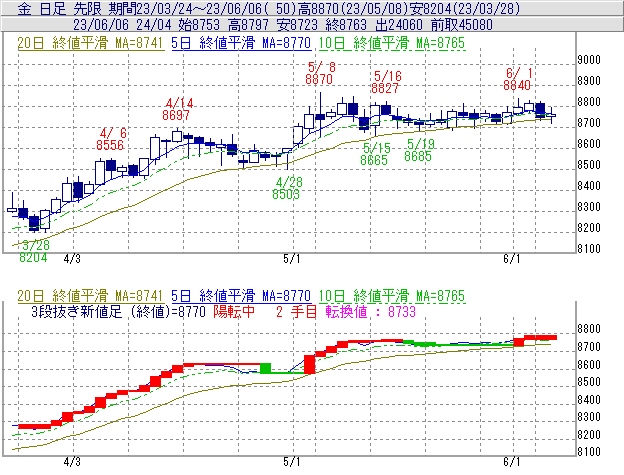624x475 pixels.
Task: Select the 5日 終値平滑 MA=8770 legend in lower chart
Action: coord(241,296)
